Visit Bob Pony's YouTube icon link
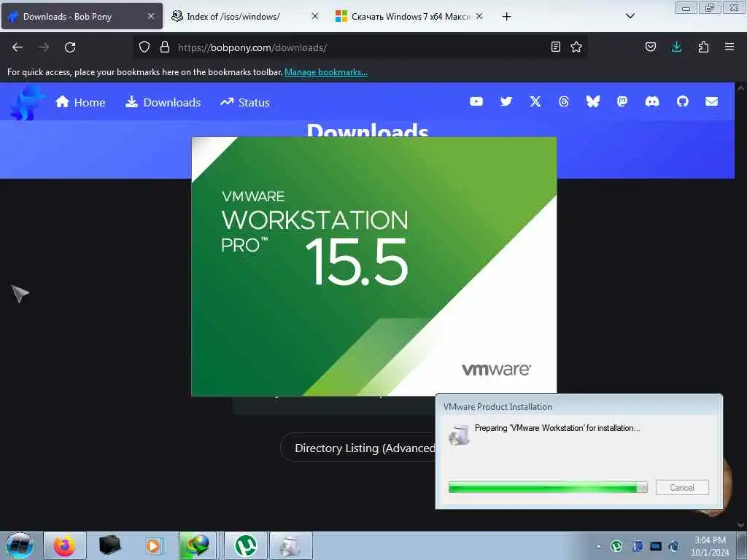 point(476,101)
